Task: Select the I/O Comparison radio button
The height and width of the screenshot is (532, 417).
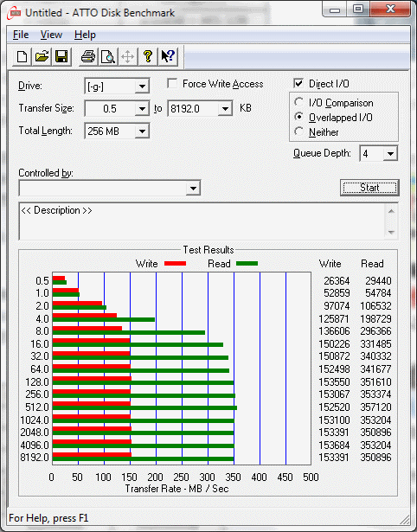Action: [x=299, y=102]
